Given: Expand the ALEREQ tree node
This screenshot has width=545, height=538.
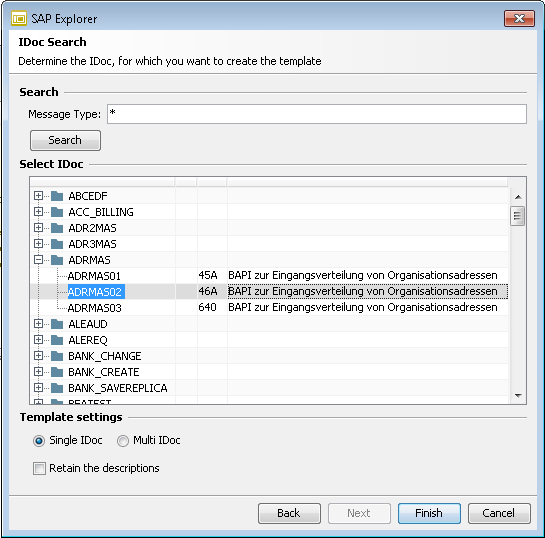Looking at the screenshot, I should (38, 340).
